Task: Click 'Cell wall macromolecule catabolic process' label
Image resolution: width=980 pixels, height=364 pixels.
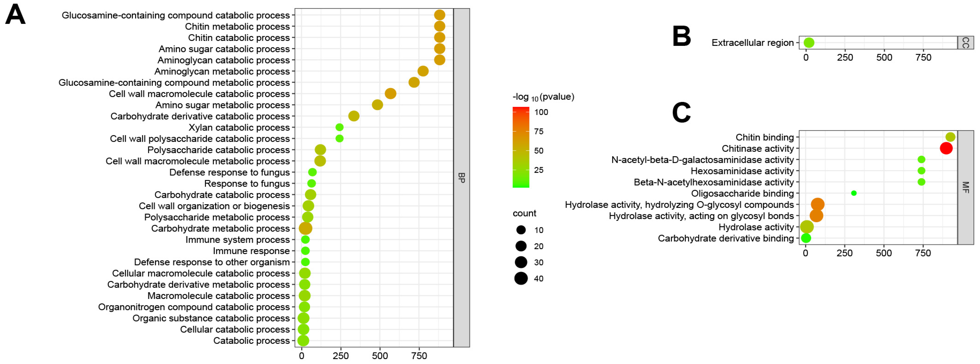Action: pyautogui.click(x=199, y=94)
